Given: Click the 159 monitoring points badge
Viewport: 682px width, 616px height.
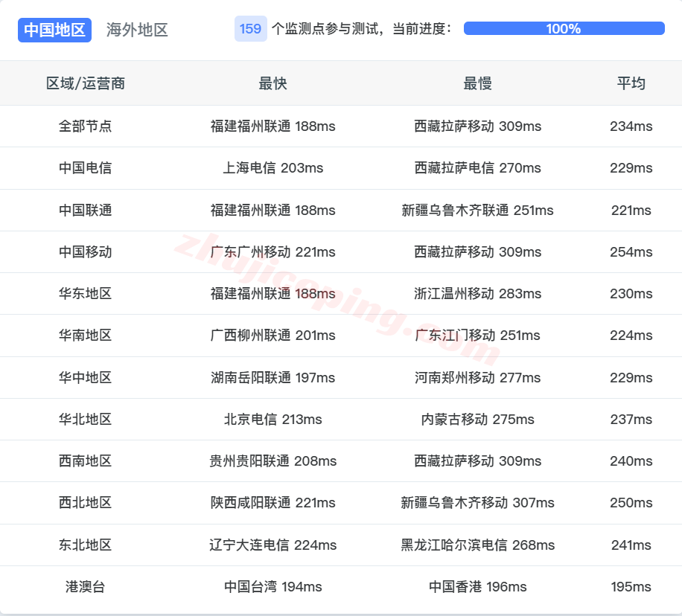Looking at the screenshot, I should coord(251,30).
